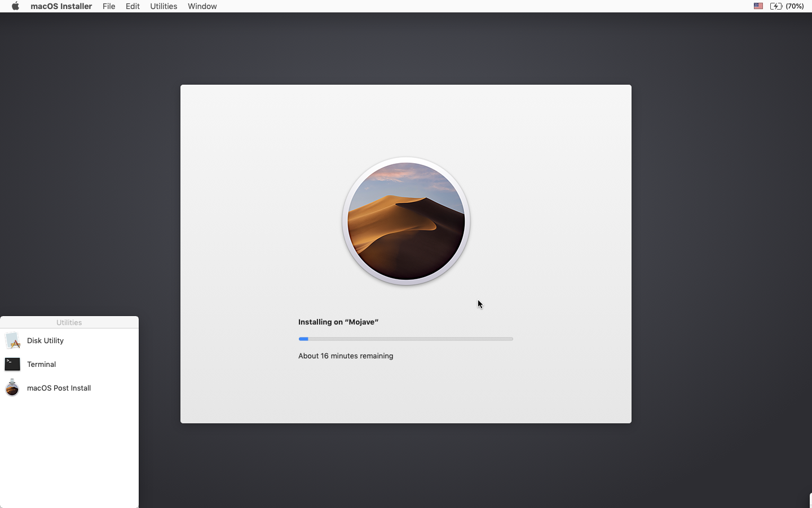Click the macOS Installer menu title

(61, 6)
